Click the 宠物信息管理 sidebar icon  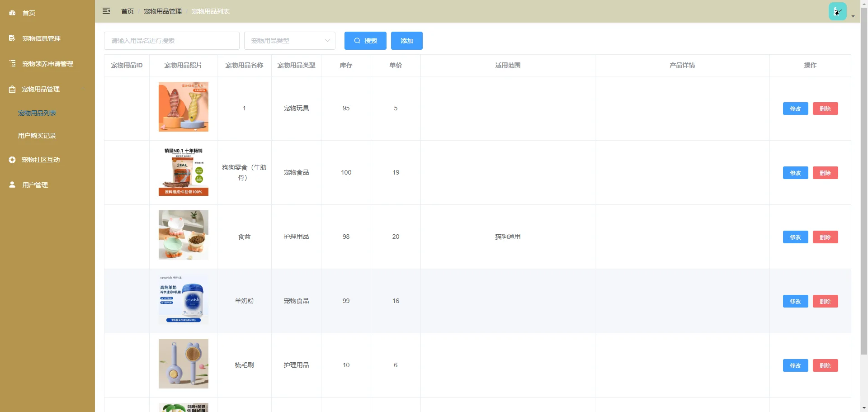point(12,38)
